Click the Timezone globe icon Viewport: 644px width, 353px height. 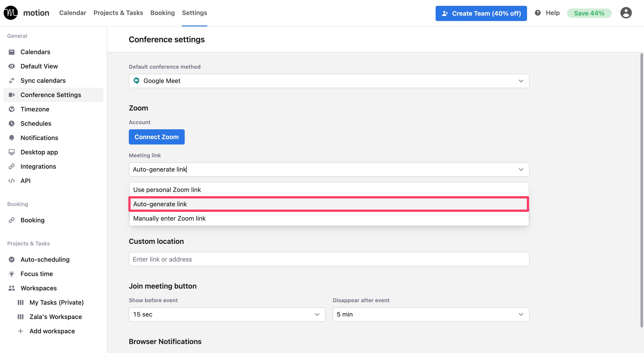click(11, 109)
